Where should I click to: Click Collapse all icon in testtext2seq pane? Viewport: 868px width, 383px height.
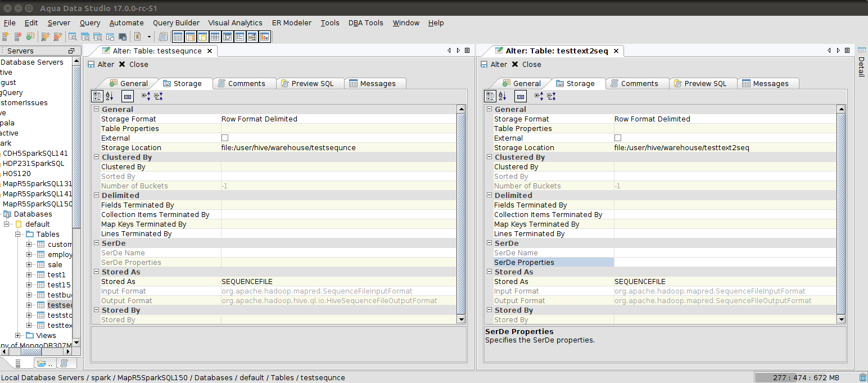551,96
